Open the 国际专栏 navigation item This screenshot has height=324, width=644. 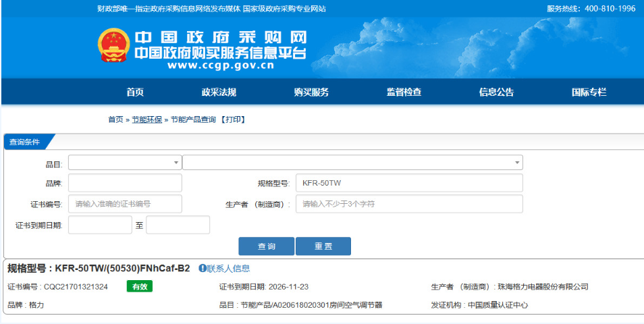[589, 92]
